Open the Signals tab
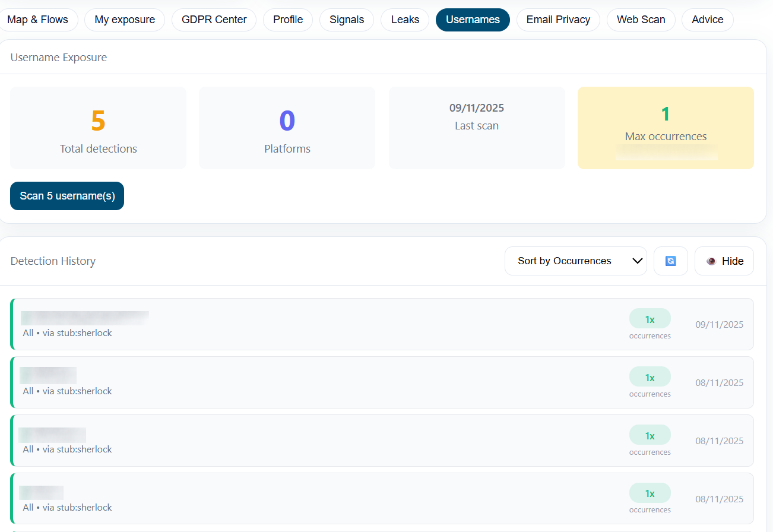Screen dimensions: 773x532 click(347, 20)
